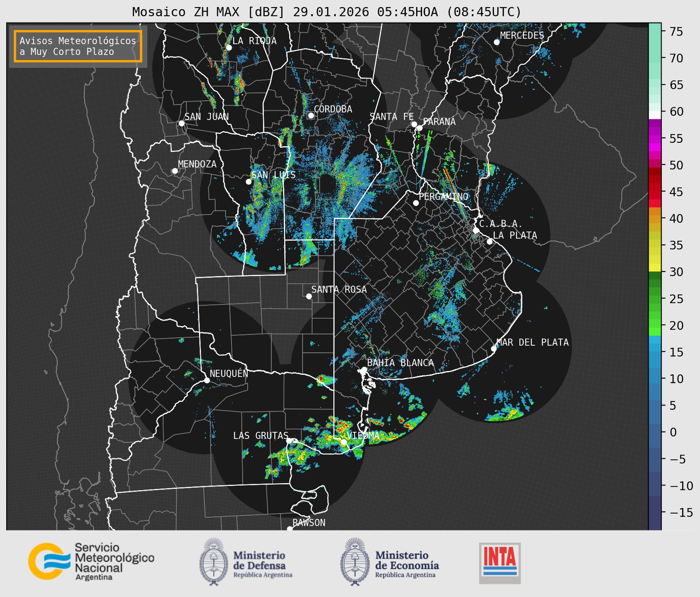Click the SAN LUIS city marker dot
Image resolution: width=700 pixels, height=597 pixels.
(x=249, y=181)
